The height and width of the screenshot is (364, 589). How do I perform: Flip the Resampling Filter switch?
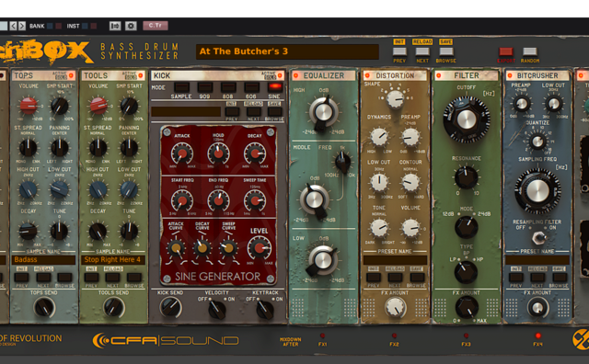pyautogui.click(x=538, y=237)
